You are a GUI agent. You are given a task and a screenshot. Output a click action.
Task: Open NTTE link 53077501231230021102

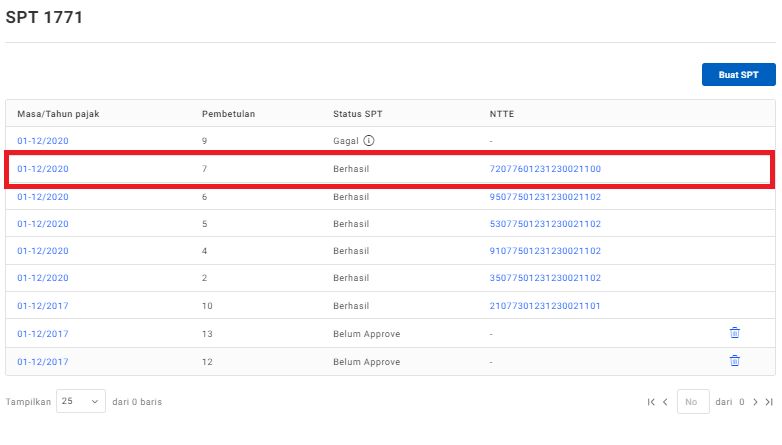[544, 224]
